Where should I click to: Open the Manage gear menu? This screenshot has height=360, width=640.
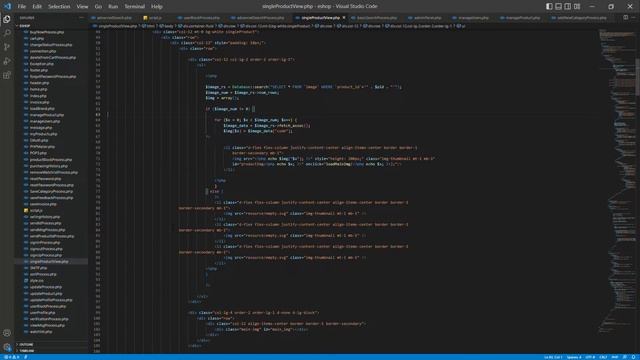[7, 347]
